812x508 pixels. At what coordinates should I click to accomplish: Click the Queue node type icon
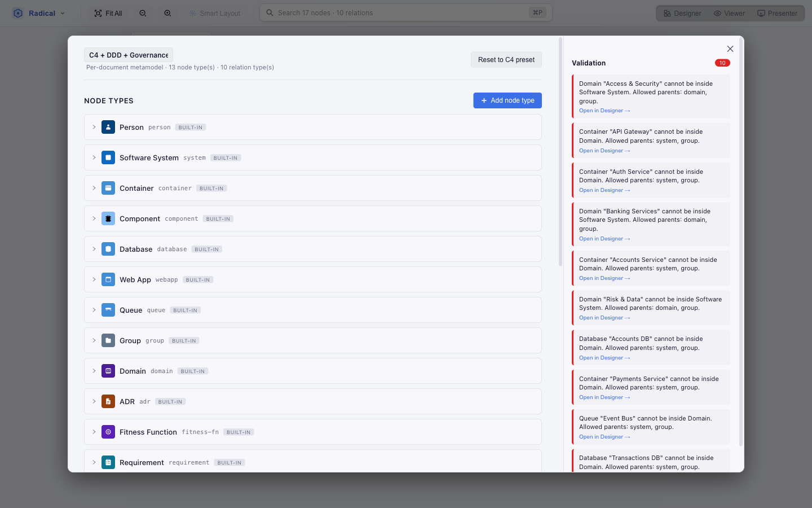[108, 310]
